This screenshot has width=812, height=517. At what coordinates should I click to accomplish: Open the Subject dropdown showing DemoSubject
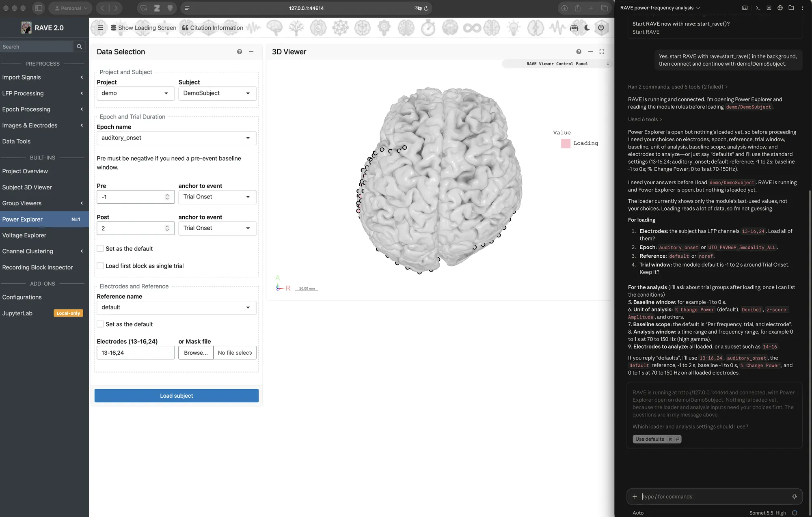coord(217,93)
